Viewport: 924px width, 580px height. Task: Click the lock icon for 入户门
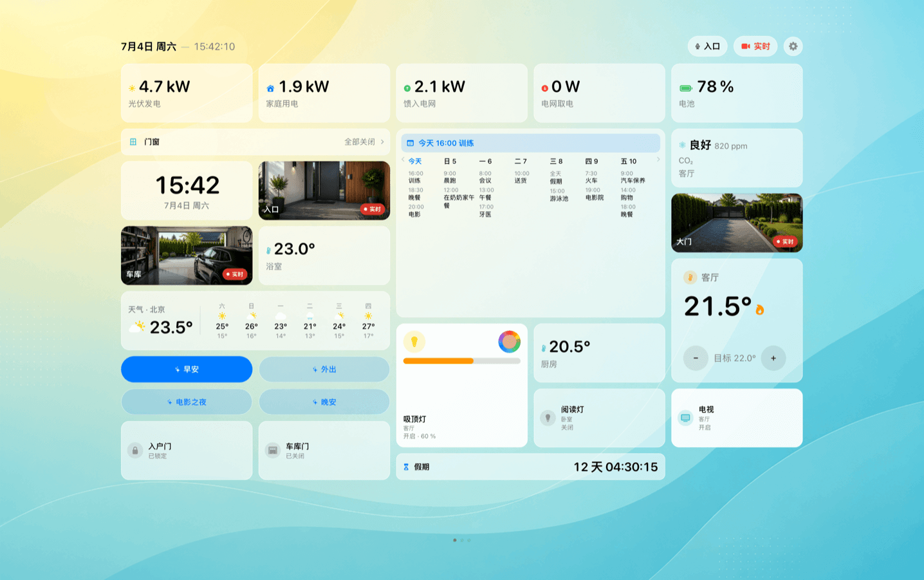(x=135, y=451)
